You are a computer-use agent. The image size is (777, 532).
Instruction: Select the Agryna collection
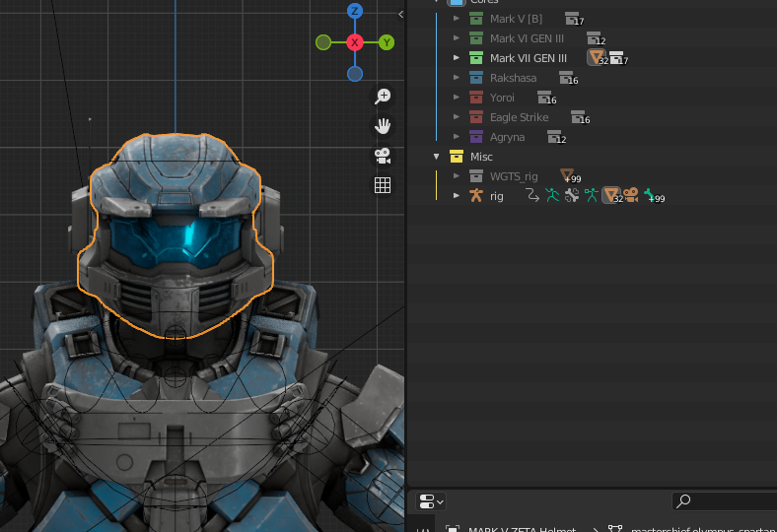[x=507, y=137]
